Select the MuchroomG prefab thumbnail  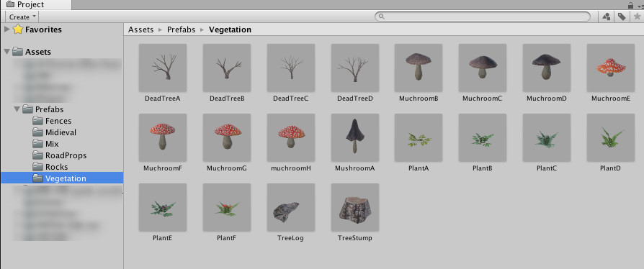[227, 137]
